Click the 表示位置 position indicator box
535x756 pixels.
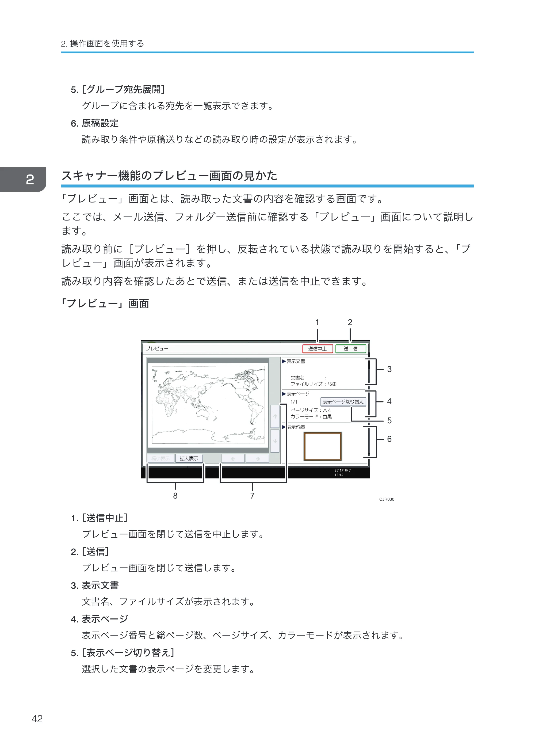[323, 446]
